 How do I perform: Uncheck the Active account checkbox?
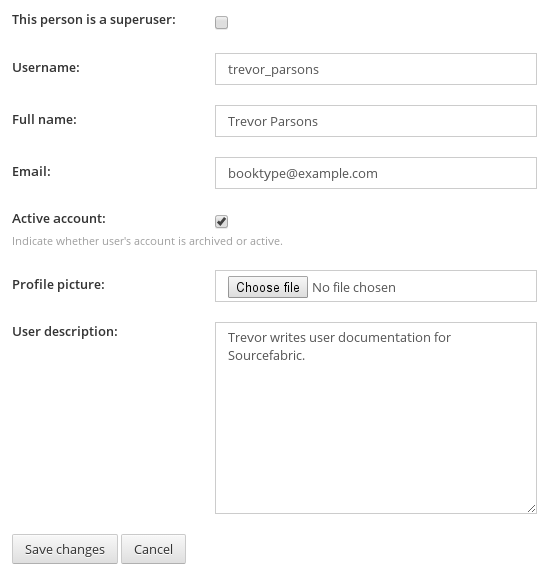[221, 222]
